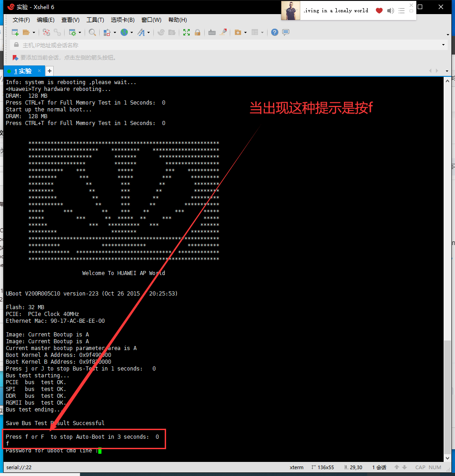The width and height of the screenshot is (455, 476).
Task: Lock the screen with padlock icon
Action: (197, 32)
